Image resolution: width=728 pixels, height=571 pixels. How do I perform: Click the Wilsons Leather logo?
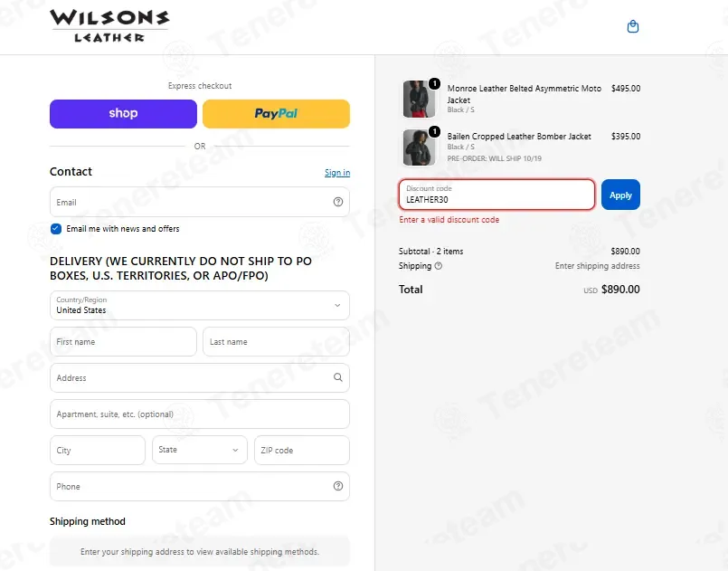(x=109, y=25)
